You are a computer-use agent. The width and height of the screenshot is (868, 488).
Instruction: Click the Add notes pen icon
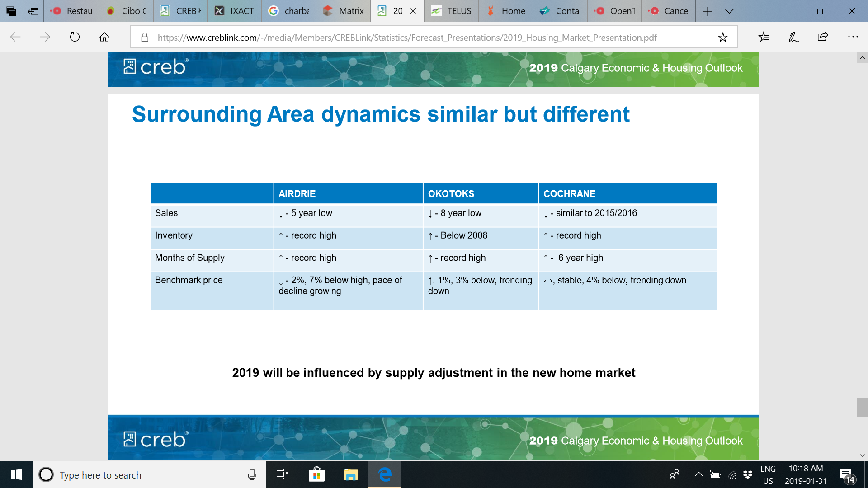pyautogui.click(x=793, y=37)
